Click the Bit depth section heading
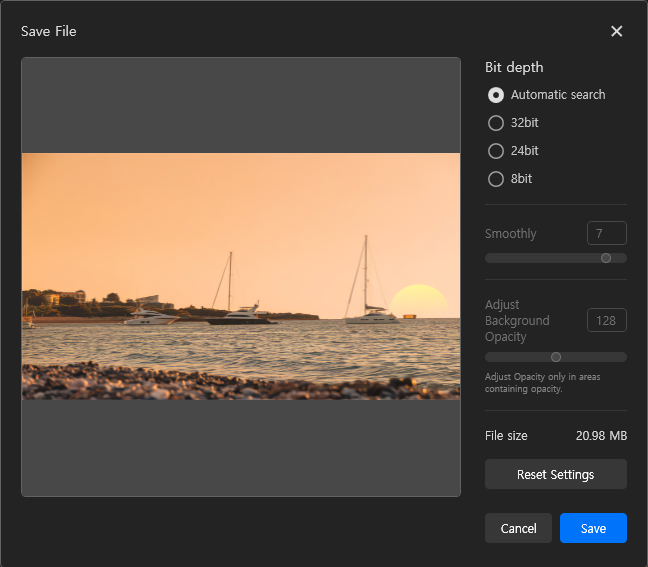648x567 pixels. point(514,67)
